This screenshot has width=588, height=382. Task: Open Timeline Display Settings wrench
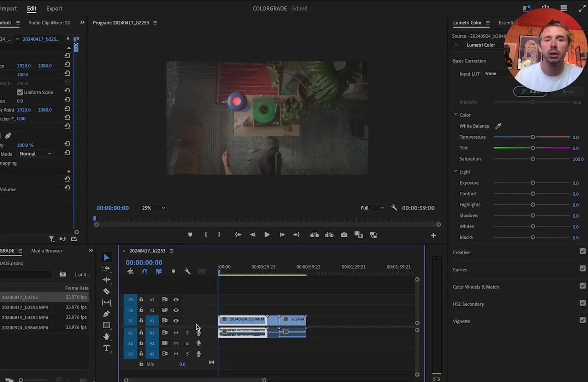[187, 271]
